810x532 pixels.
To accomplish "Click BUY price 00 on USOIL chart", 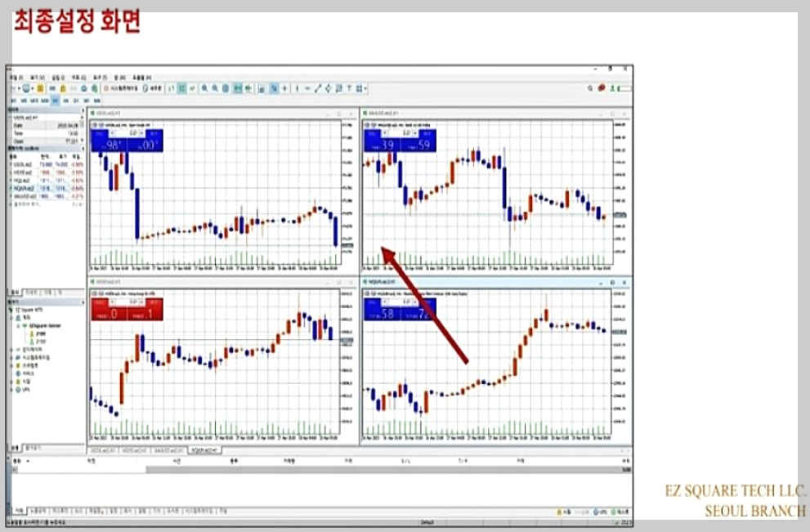I will coord(145,145).
